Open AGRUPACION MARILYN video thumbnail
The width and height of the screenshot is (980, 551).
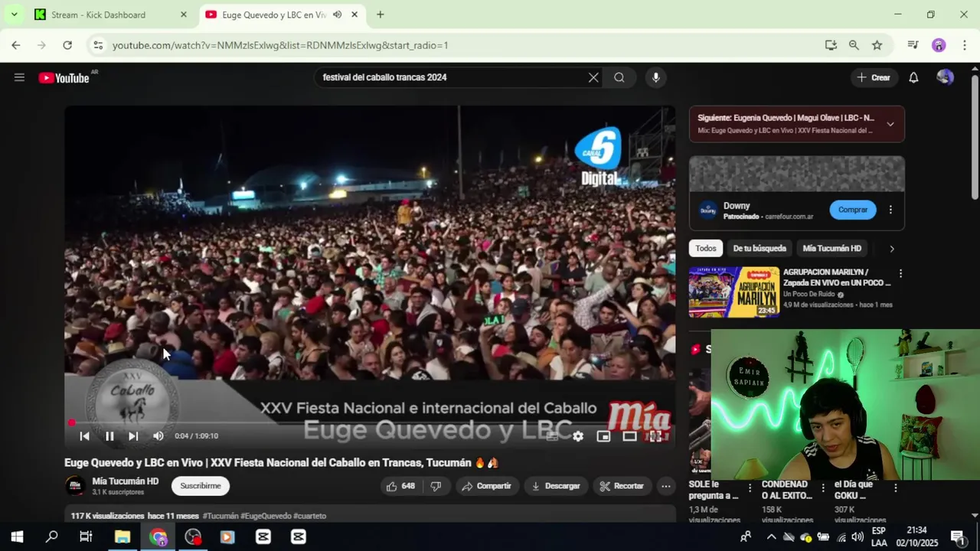tap(734, 292)
